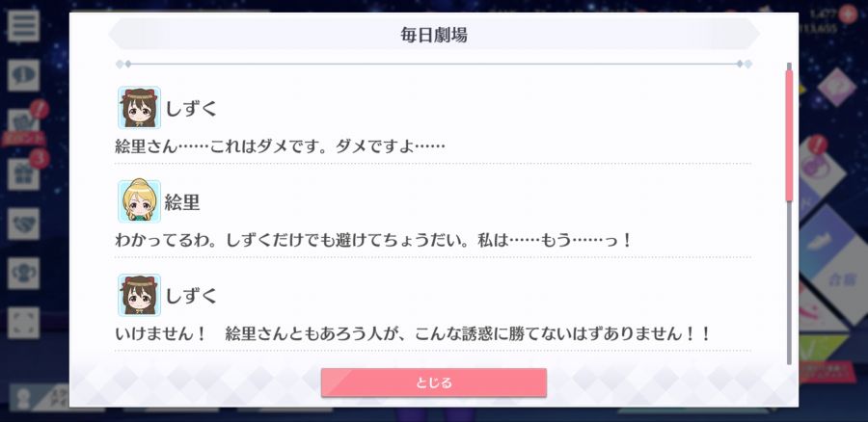Click the 毎日劇場 title header
This screenshot has height=422, width=868.
point(434,35)
